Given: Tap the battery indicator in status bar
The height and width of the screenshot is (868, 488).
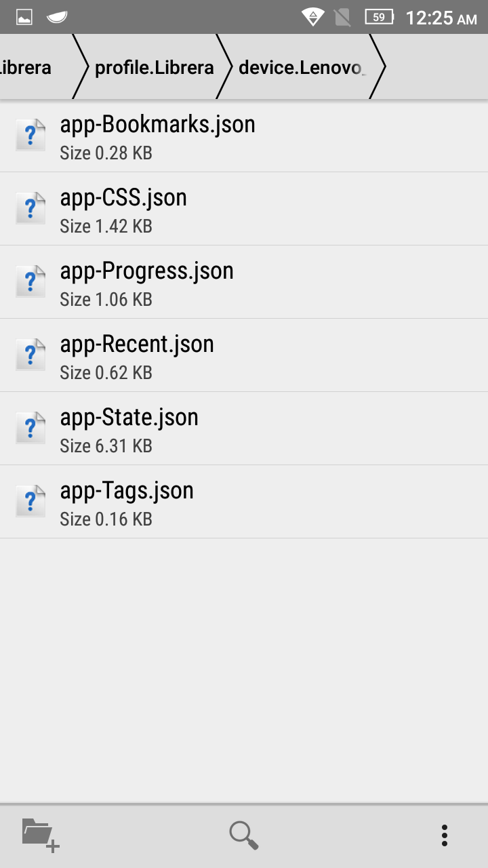Looking at the screenshot, I should [x=380, y=17].
